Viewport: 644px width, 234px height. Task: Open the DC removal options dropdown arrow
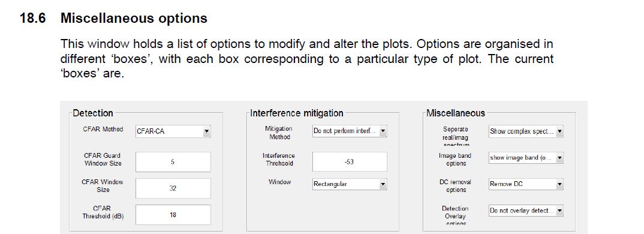[x=559, y=184]
